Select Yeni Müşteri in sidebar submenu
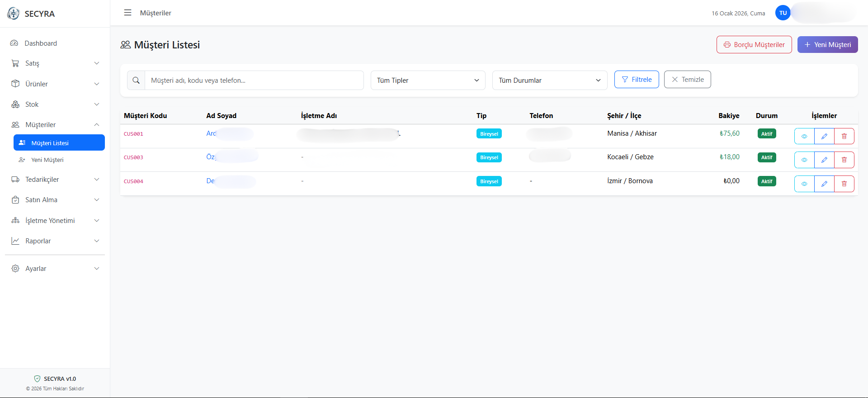This screenshot has height=398, width=868. point(47,160)
